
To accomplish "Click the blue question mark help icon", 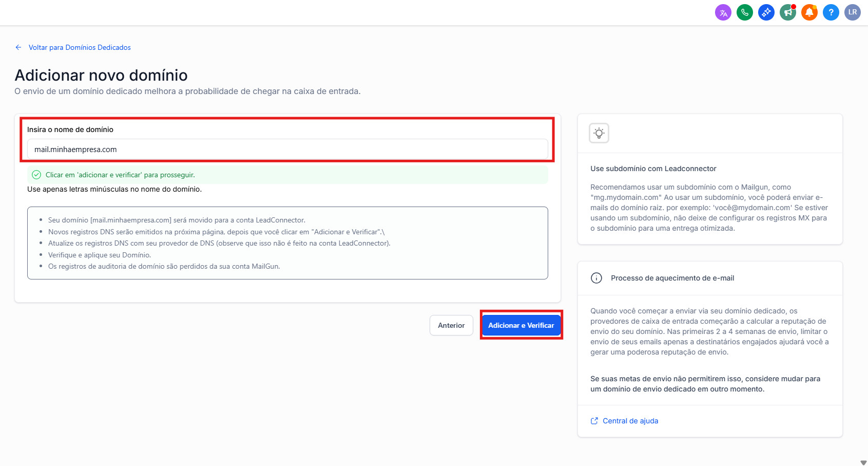I will coord(831,12).
